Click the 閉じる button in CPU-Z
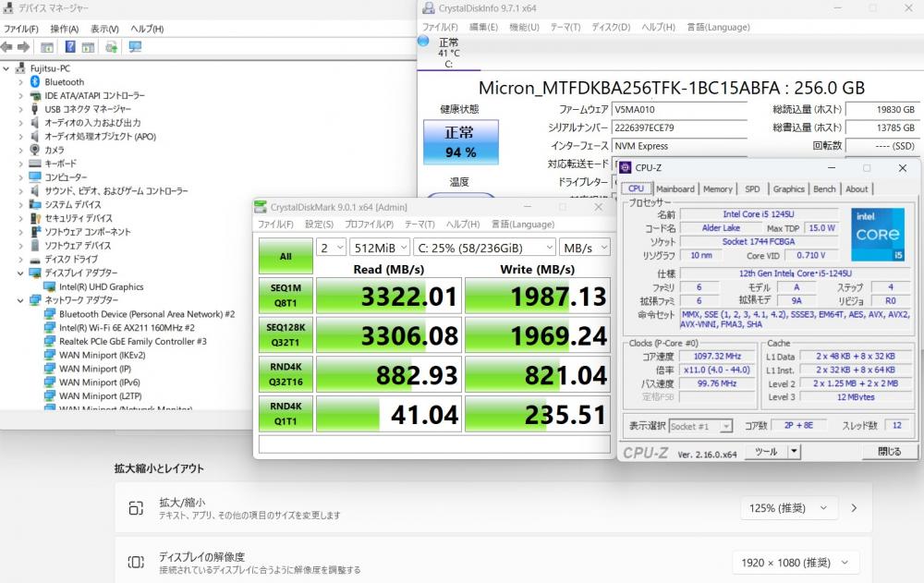This screenshot has width=924, height=583. (889, 452)
